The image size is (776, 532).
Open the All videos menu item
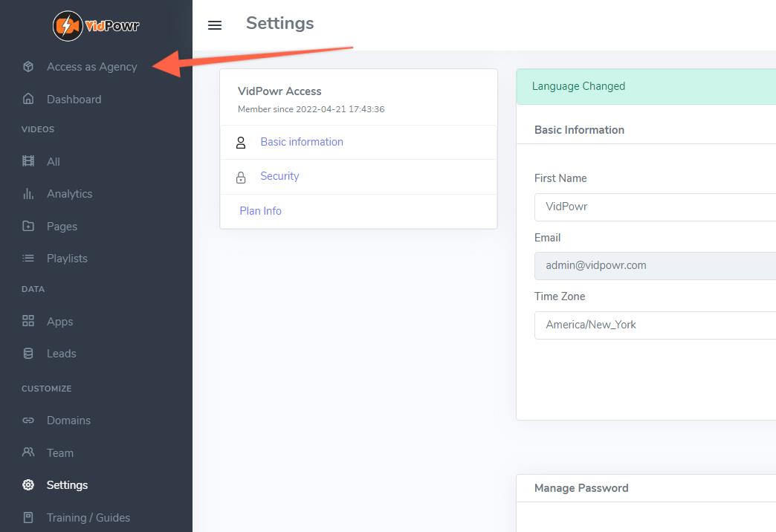[53, 162]
